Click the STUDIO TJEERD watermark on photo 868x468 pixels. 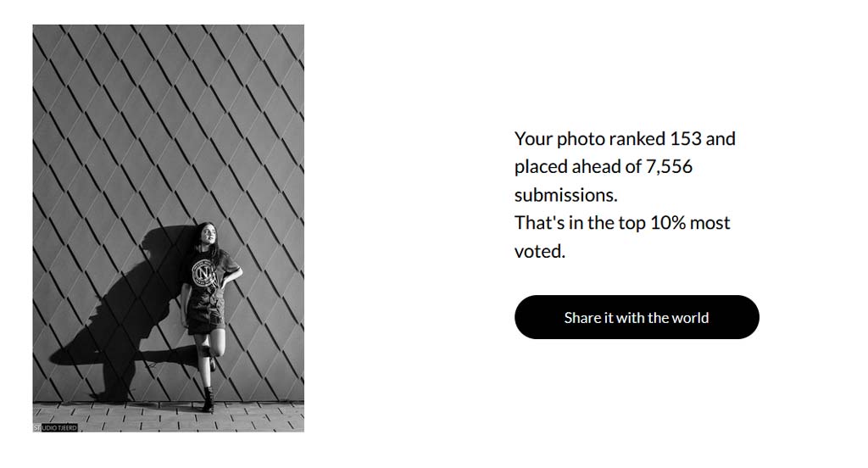tap(55, 428)
